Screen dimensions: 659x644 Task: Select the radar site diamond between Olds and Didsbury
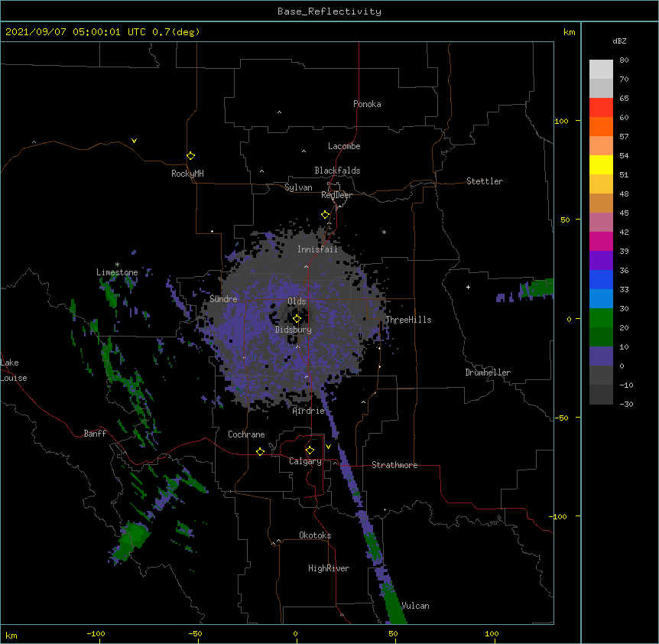click(x=297, y=319)
